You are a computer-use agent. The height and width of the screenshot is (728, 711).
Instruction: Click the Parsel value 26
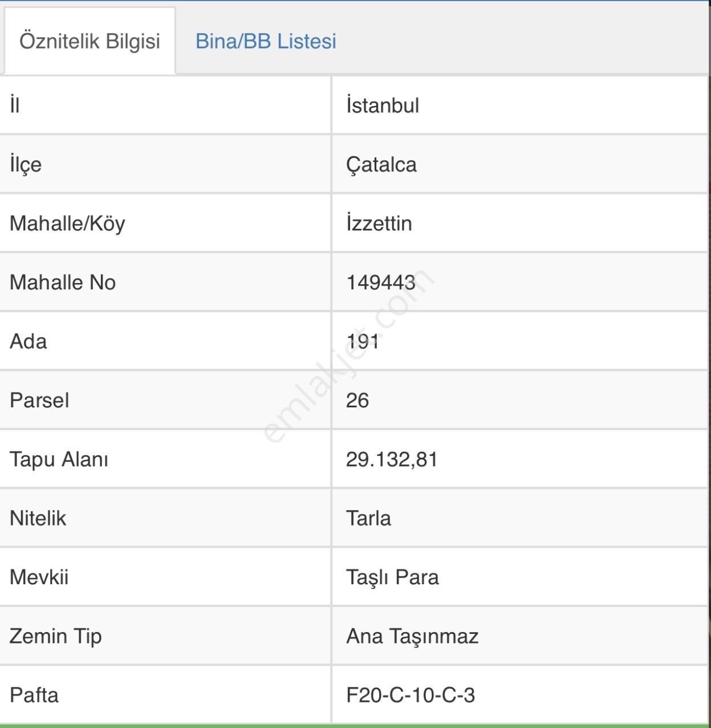357,400
